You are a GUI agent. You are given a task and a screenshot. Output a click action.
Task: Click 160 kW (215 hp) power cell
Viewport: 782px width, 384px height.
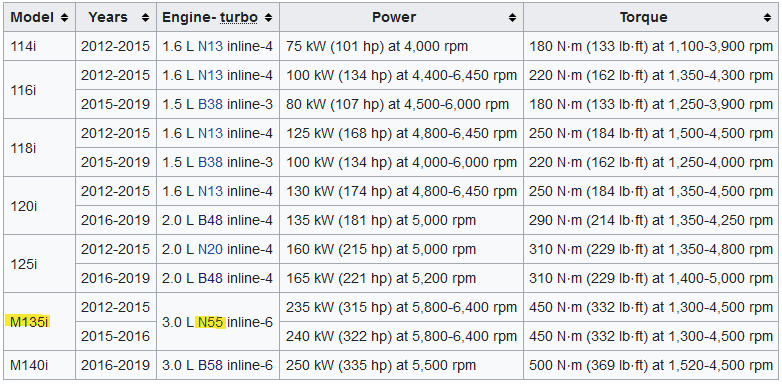coord(401,249)
